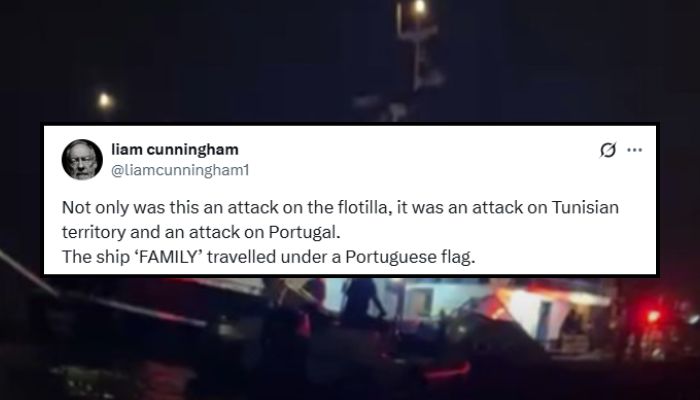This screenshot has height=400, width=700.
Task: Open the three-dot more options menu
Action: [634, 150]
